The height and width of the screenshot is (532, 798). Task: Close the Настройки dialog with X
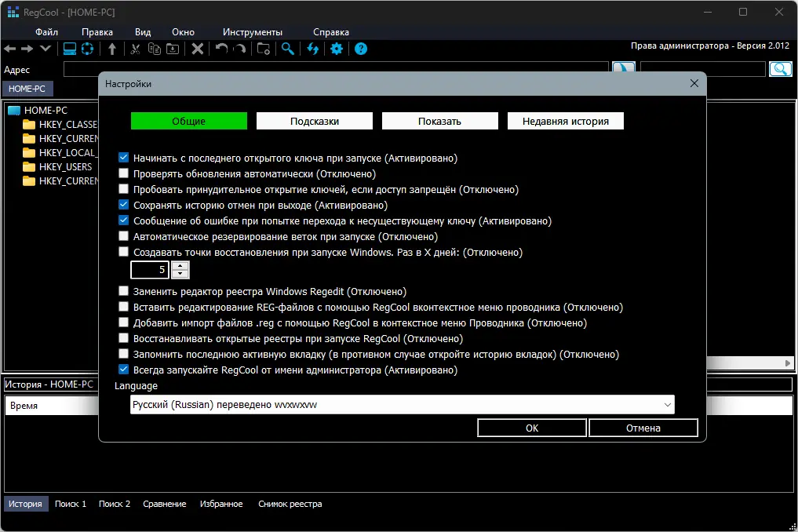click(x=694, y=83)
